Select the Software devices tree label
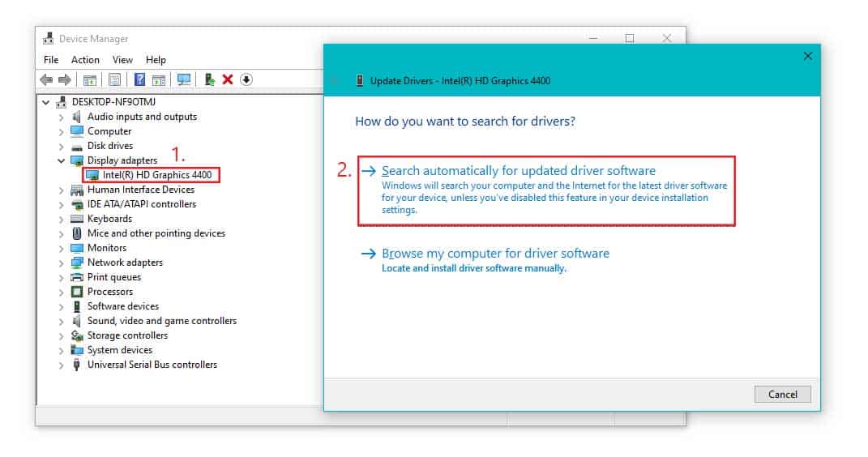868x457 pixels. click(123, 306)
